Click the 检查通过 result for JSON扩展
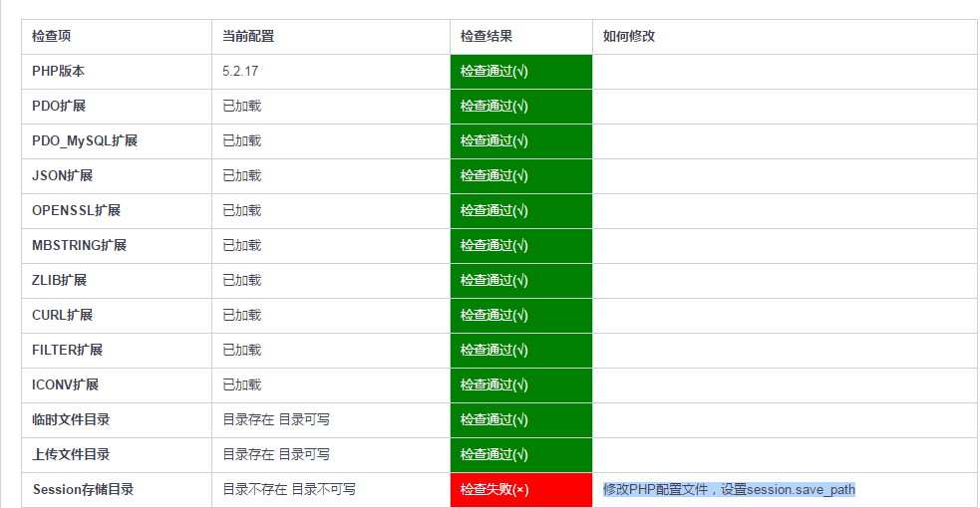The height and width of the screenshot is (508, 980). click(521, 176)
